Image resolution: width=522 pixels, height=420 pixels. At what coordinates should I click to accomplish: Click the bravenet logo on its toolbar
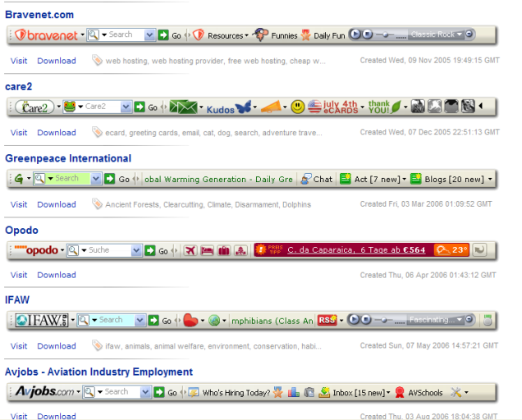pyautogui.click(x=47, y=34)
